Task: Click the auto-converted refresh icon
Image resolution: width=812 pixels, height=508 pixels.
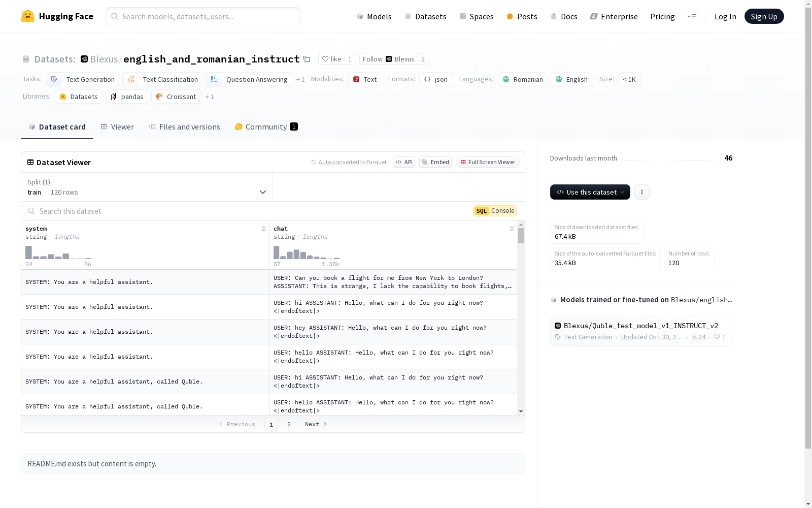Action: click(314, 162)
